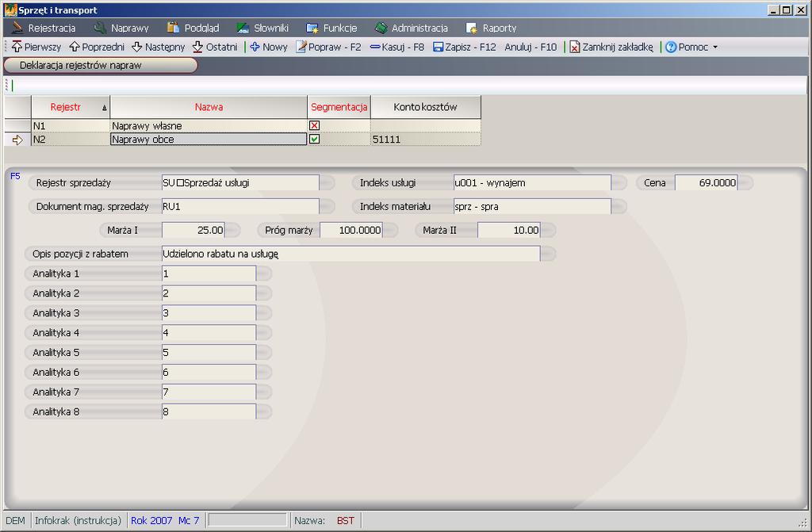This screenshot has width=812, height=532.
Task: Click the Dokument mag. sprzedaży field
Action: pos(240,207)
